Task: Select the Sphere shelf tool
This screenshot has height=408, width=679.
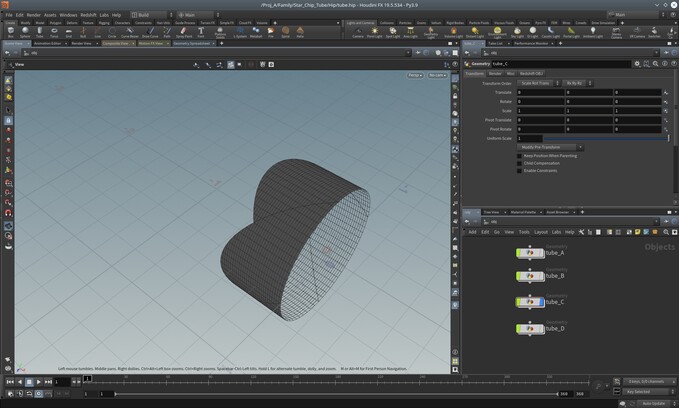Action: 25,32
